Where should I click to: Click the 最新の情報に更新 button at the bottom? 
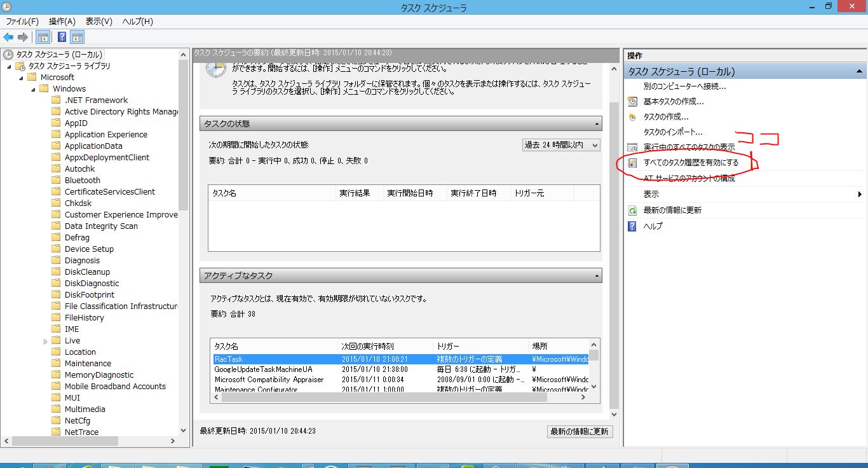click(x=580, y=431)
